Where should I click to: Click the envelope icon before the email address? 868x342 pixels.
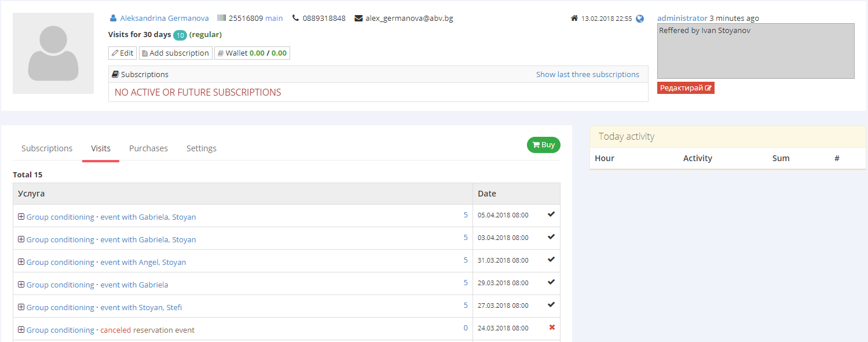pos(358,18)
